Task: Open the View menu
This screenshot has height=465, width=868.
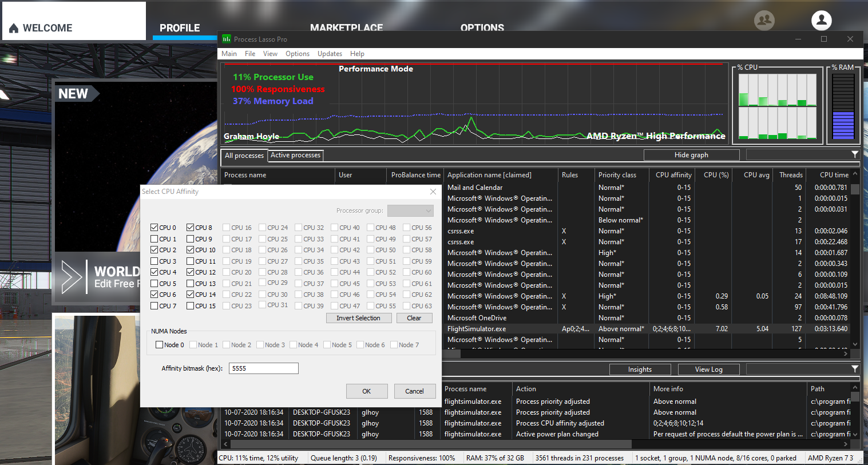Action: coord(270,54)
